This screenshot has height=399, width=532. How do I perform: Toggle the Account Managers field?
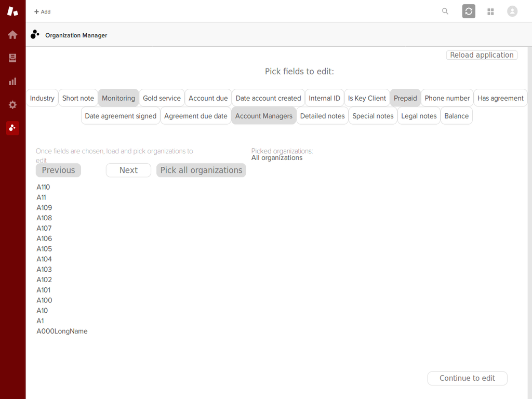pos(264,116)
